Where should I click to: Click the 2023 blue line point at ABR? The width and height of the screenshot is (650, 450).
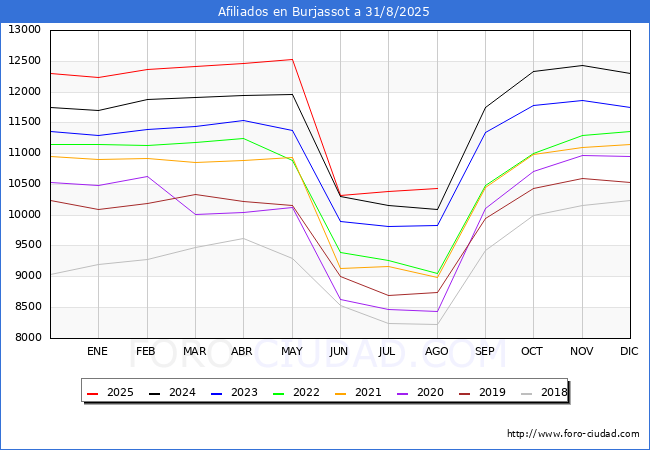point(243,121)
